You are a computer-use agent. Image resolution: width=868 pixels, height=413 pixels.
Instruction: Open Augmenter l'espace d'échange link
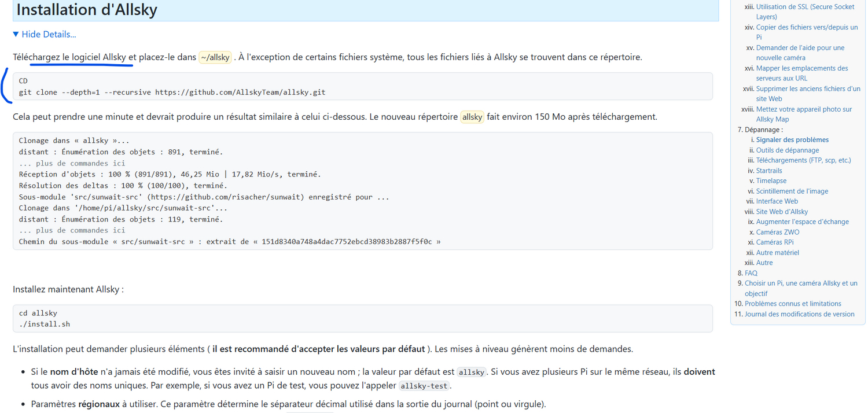coord(802,222)
